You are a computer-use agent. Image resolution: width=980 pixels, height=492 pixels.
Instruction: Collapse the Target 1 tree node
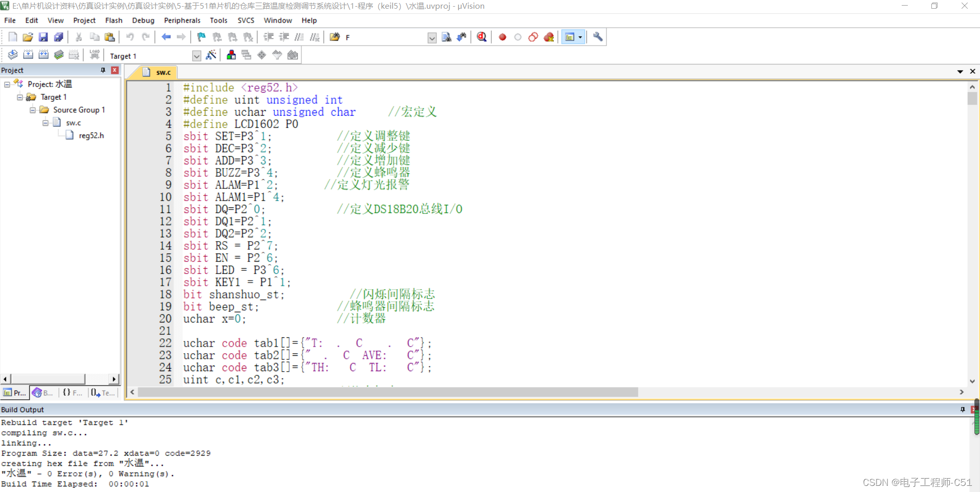click(20, 97)
